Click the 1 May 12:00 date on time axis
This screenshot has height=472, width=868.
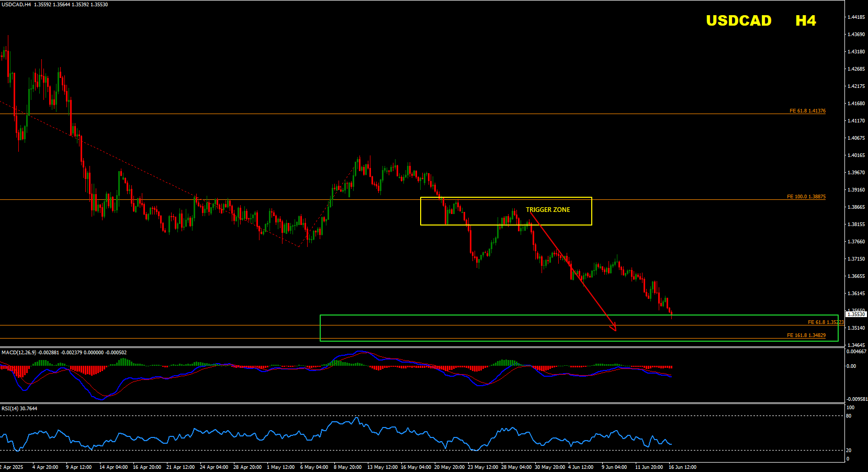tap(280, 467)
